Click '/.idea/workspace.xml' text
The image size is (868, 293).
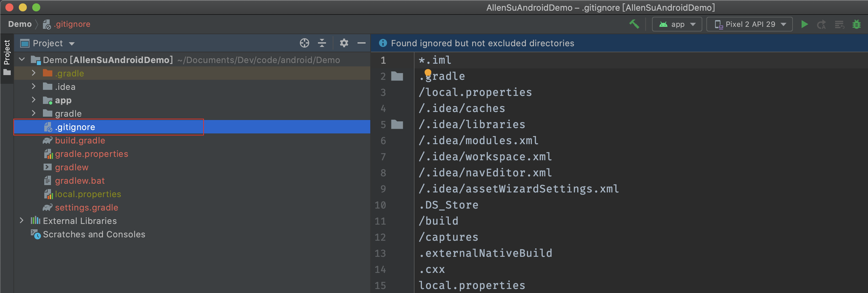click(x=485, y=157)
